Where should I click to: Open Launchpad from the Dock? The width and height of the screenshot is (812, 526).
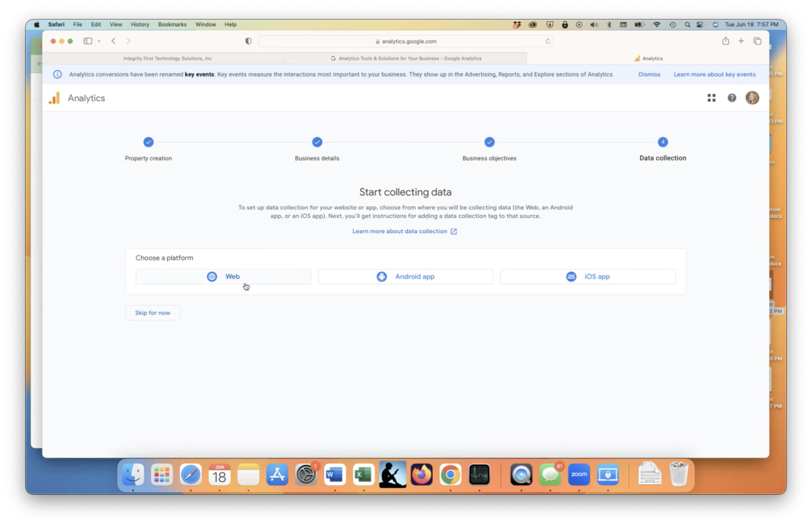[162, 475]
